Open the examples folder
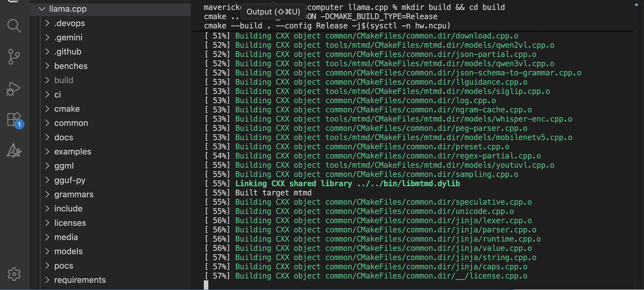 tap(73, 152)
